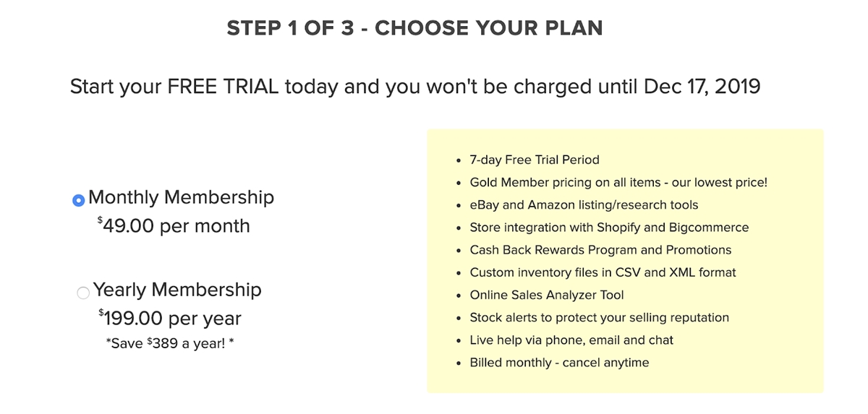Image resolution: width=868 pixels, height=414 pixels.
Task: Click the Billed monthly cancel anytime bullet
Action: click(559, 362)
